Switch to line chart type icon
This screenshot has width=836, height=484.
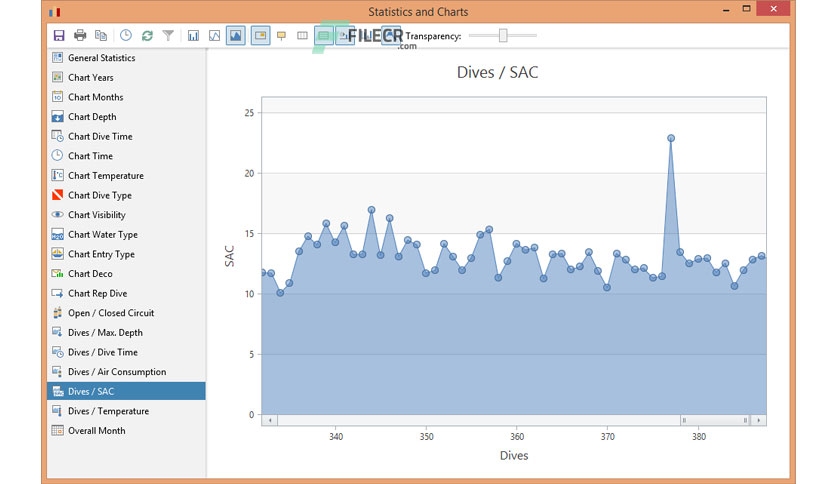click(x=214, y=36)
